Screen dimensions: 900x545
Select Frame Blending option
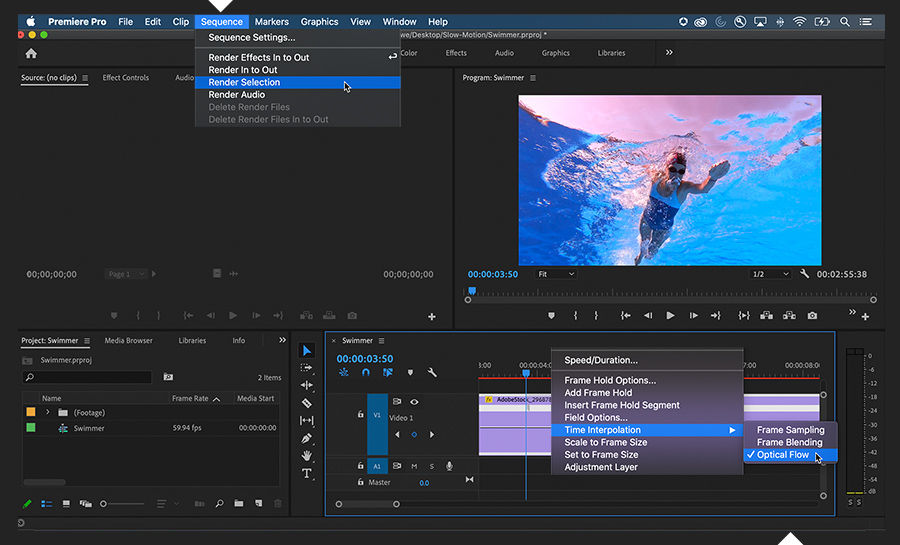tap(790, 442)
